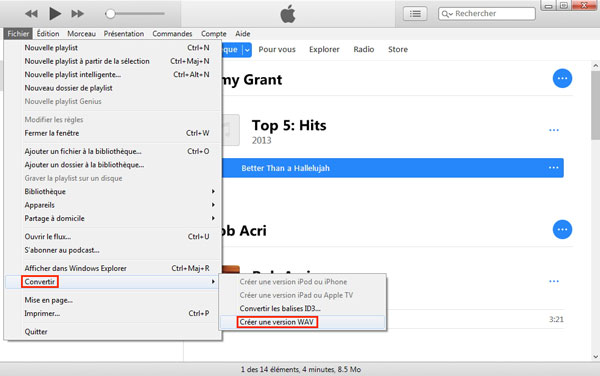Switch to Explorer tab

tap(324, 49)
